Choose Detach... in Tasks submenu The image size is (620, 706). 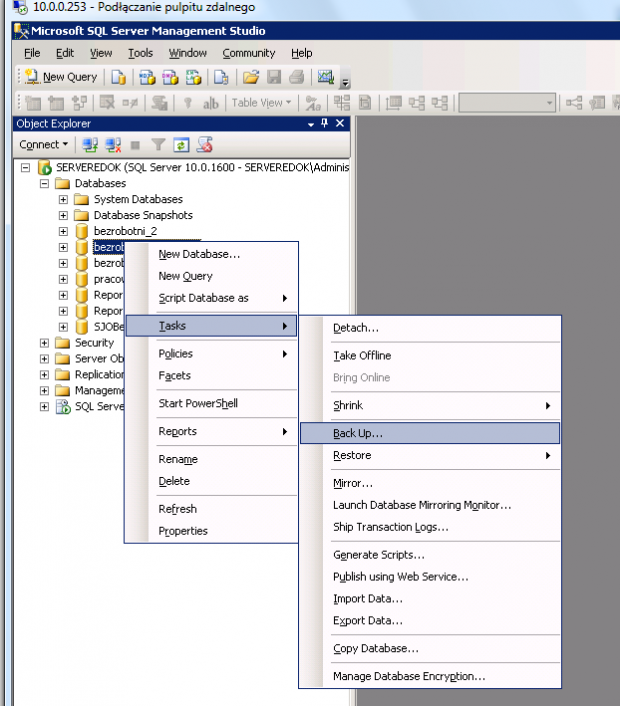click(430, 328)
